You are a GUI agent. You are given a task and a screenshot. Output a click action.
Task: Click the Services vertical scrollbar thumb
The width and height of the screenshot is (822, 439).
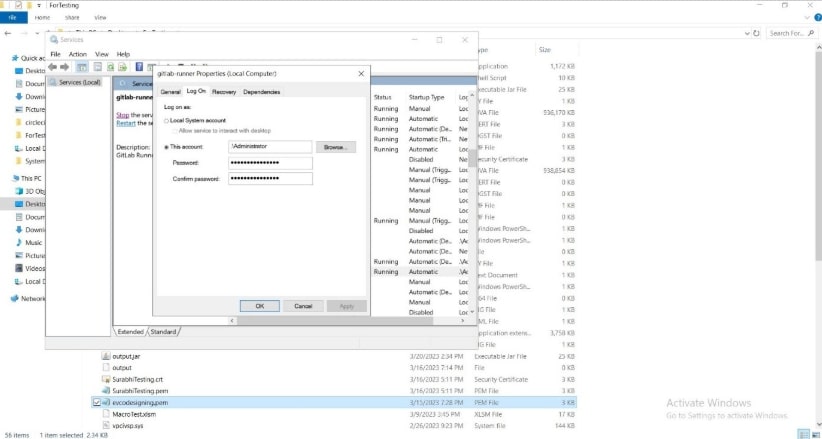click(x=471, y=158)
